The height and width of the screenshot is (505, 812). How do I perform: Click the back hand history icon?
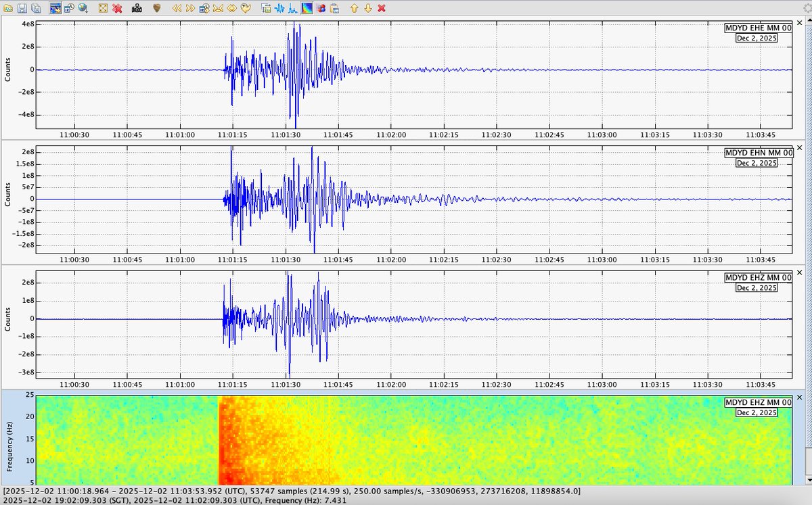coord(246,8)
